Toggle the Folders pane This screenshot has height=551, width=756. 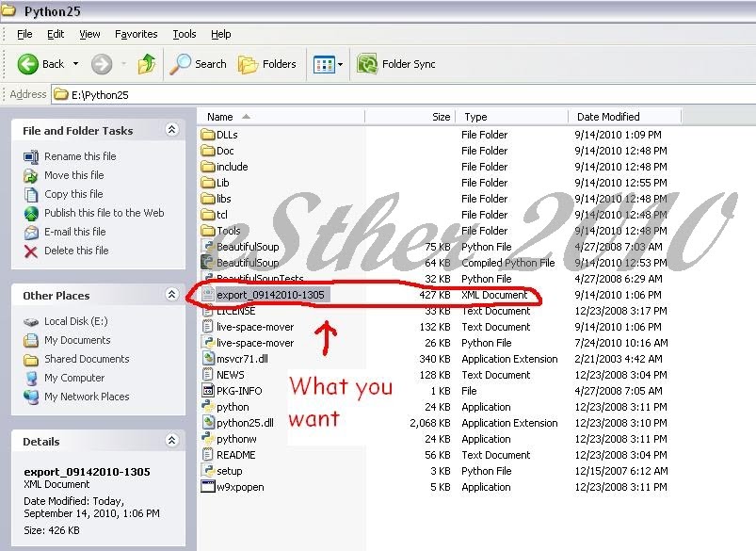[267, 64]
